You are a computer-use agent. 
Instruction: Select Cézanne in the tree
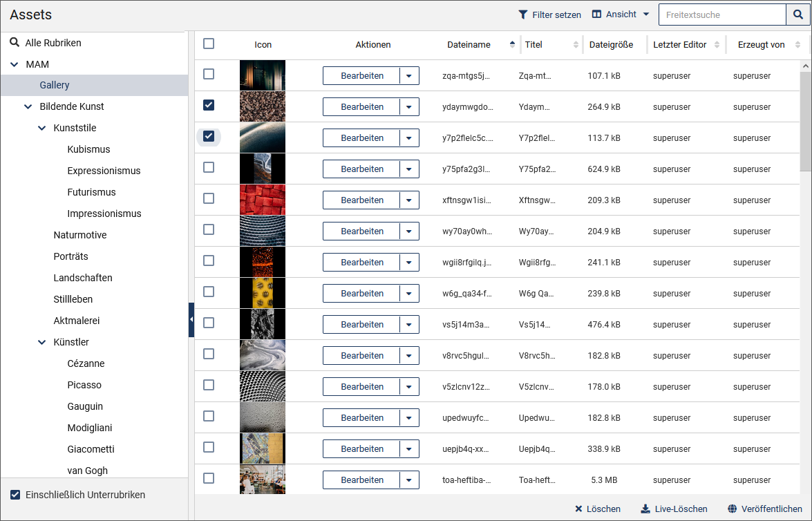[x=86, y=363]
